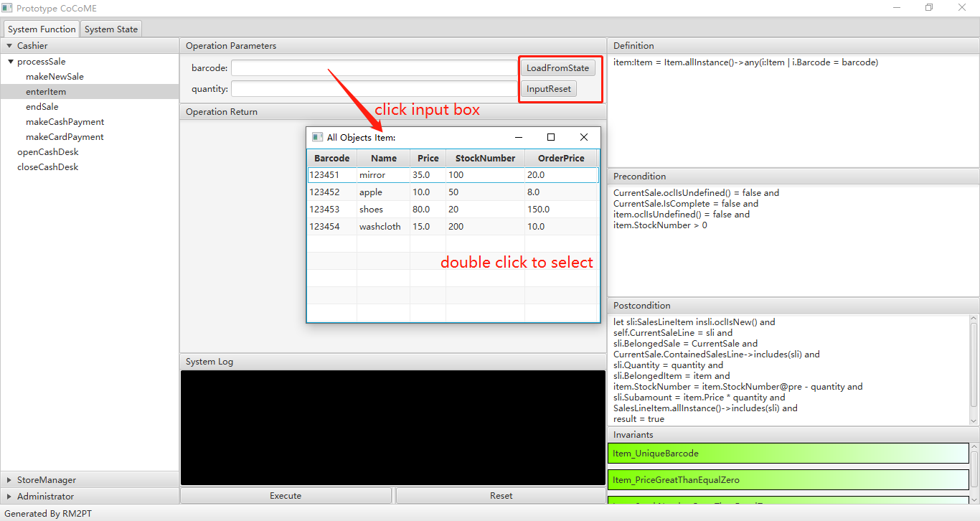980x521 pixels.
Task: Click the Prototype CoCoME app icon
Action: [7, 8]
